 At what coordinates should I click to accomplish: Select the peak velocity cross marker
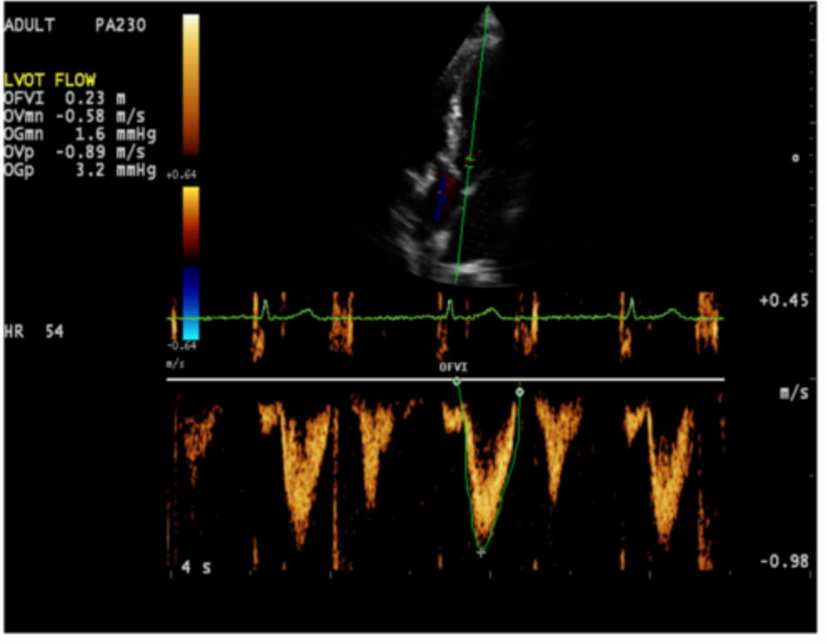[481, 552]
